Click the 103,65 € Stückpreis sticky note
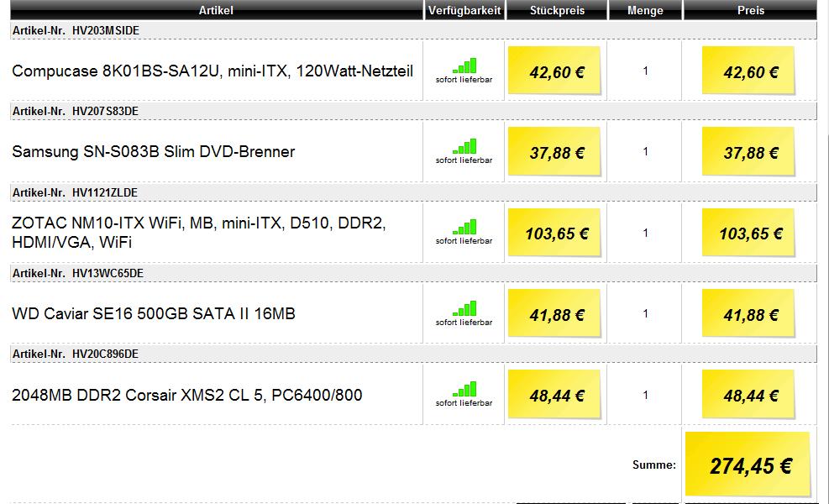This screenshot has width=829, height=504. click(554, 232)
